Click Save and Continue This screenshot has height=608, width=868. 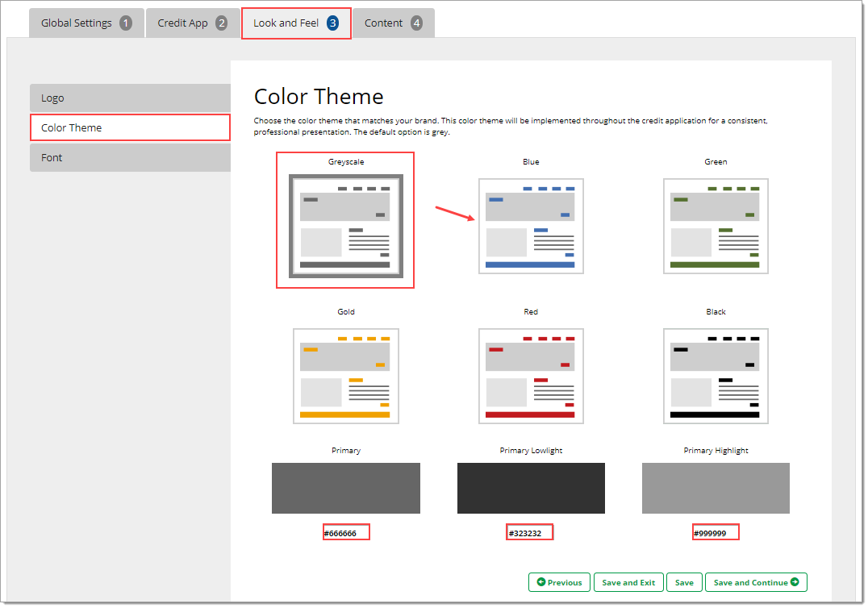756,582
